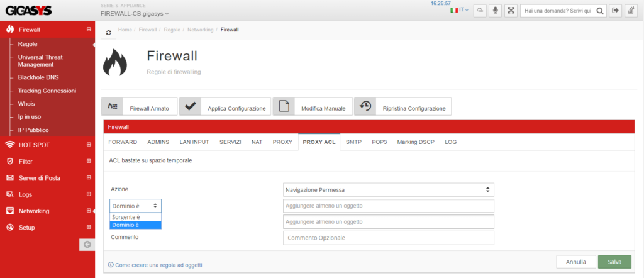Open the IT language selector

459,10
